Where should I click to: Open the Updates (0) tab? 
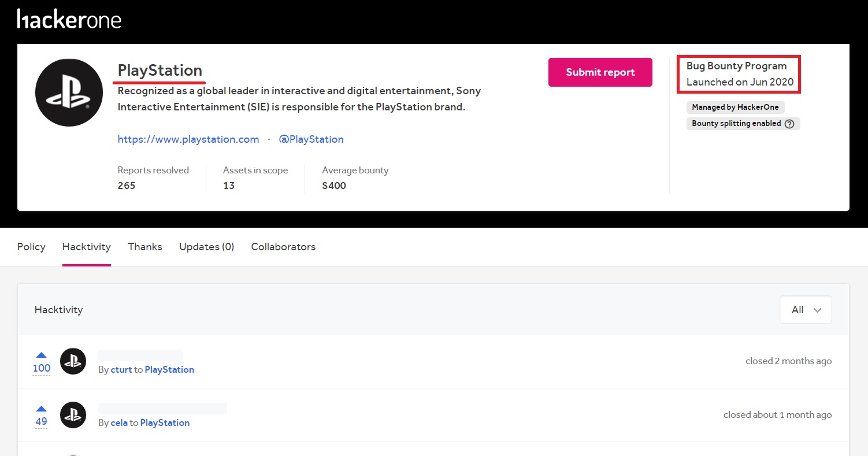click(x=206, y=247)
